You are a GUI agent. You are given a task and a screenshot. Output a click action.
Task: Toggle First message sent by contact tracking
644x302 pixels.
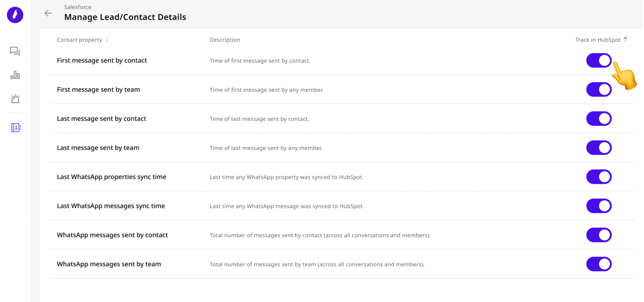coord(599,61)
